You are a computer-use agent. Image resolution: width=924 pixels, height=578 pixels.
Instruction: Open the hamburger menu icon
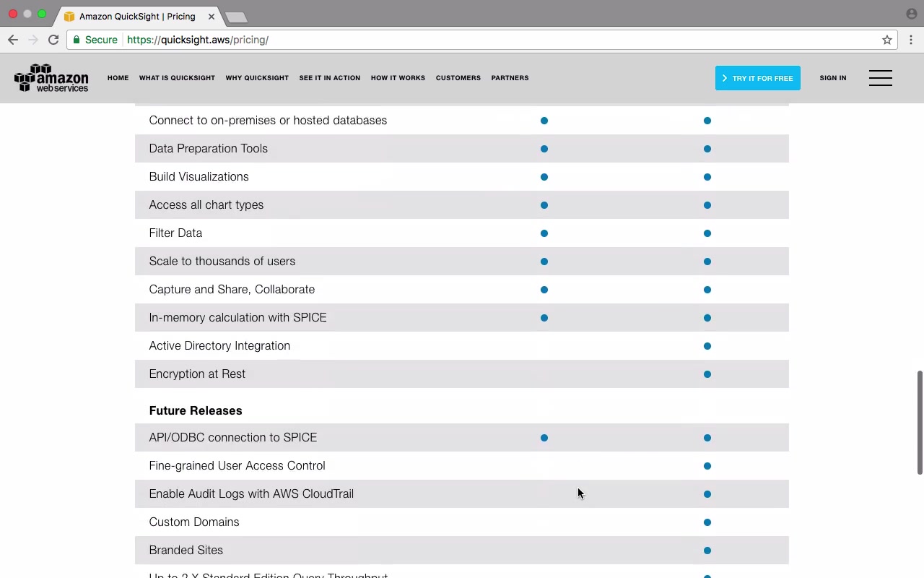coord(880,78)
